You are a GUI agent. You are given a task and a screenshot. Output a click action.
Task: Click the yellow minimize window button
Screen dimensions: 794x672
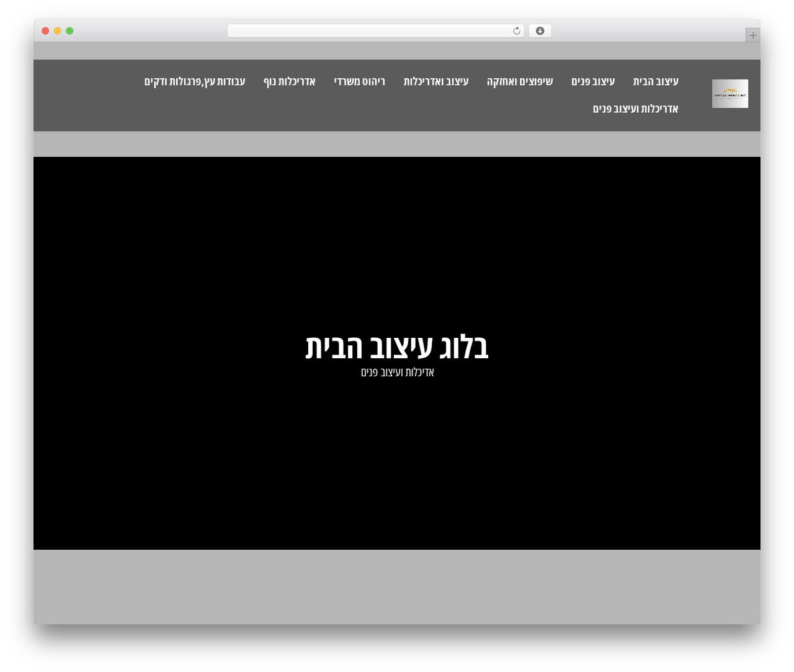tap(58, 31)
